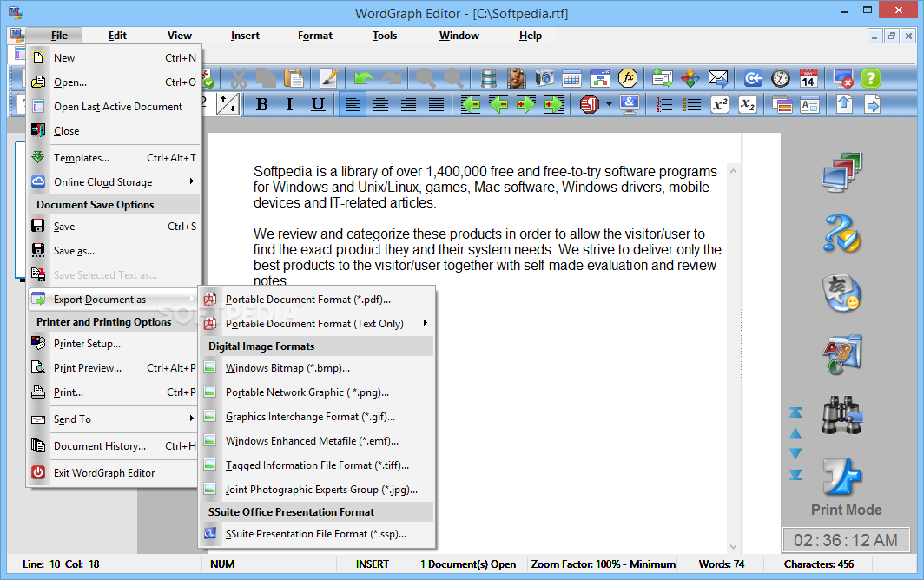924x580 pixels.
Task: Click the translate speech bubble sidebar icon
Action: pos(842,293)
